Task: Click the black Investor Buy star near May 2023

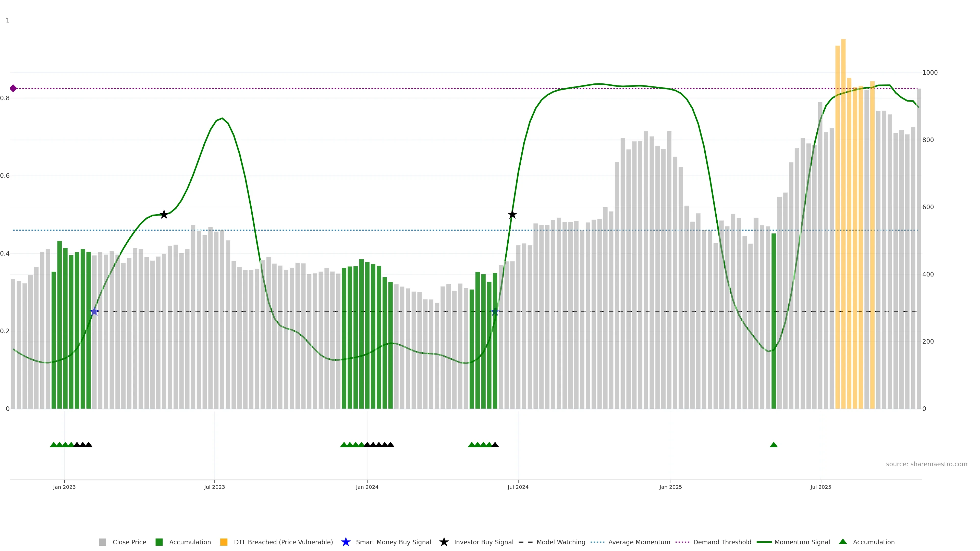Action: click(x=164, y=215)
